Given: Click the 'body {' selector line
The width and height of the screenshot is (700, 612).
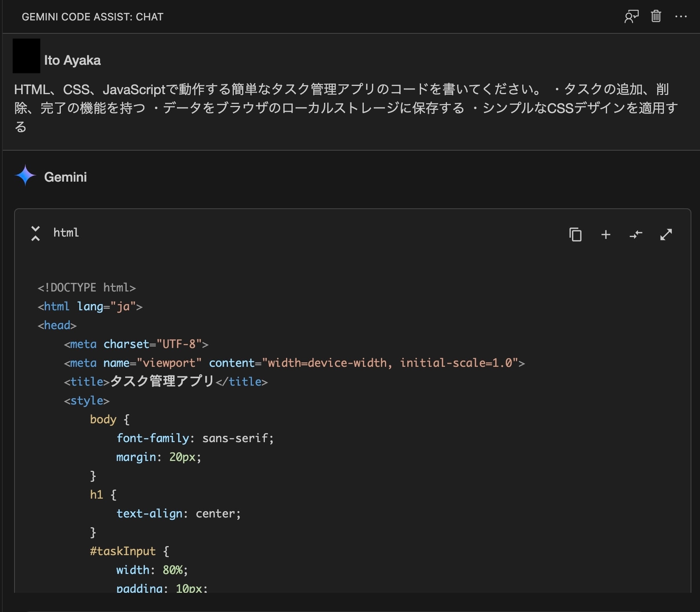Looking at the screenshot, I should click(x=110, y=419).
